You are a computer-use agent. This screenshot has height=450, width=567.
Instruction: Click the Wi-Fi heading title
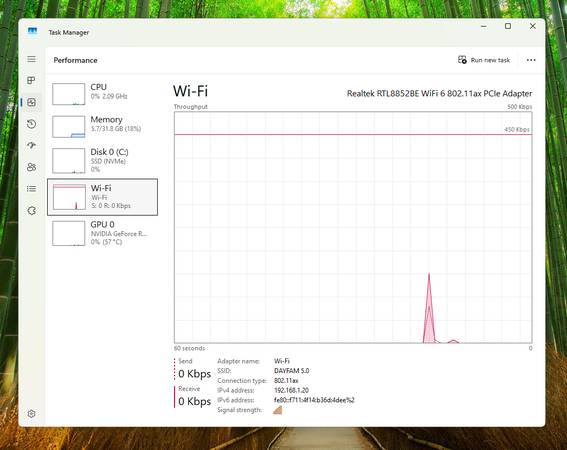click(191, 91)
